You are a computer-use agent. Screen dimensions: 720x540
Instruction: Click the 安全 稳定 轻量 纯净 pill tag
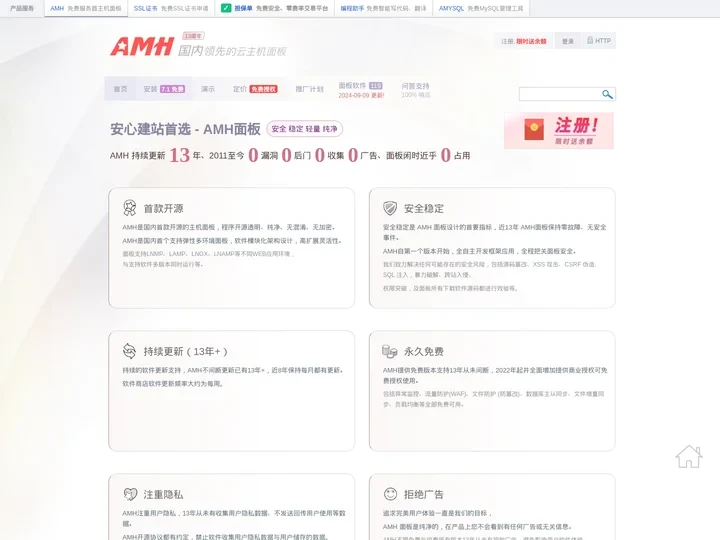click(x=304, y=129)
